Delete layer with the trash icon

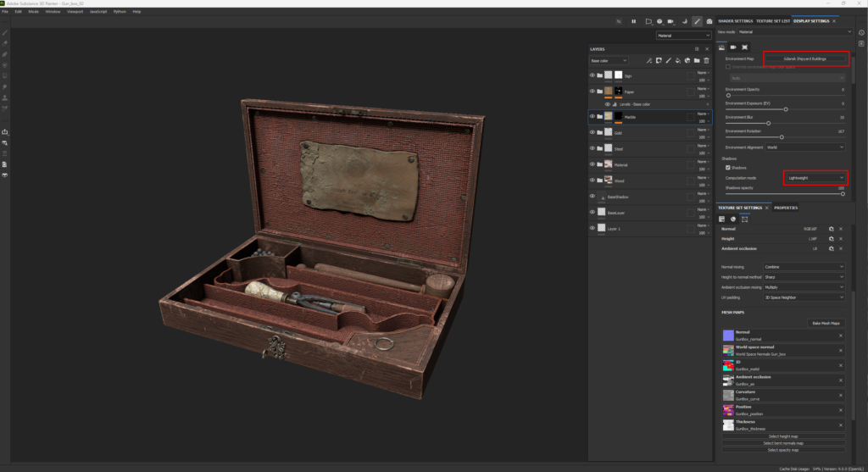706,61
